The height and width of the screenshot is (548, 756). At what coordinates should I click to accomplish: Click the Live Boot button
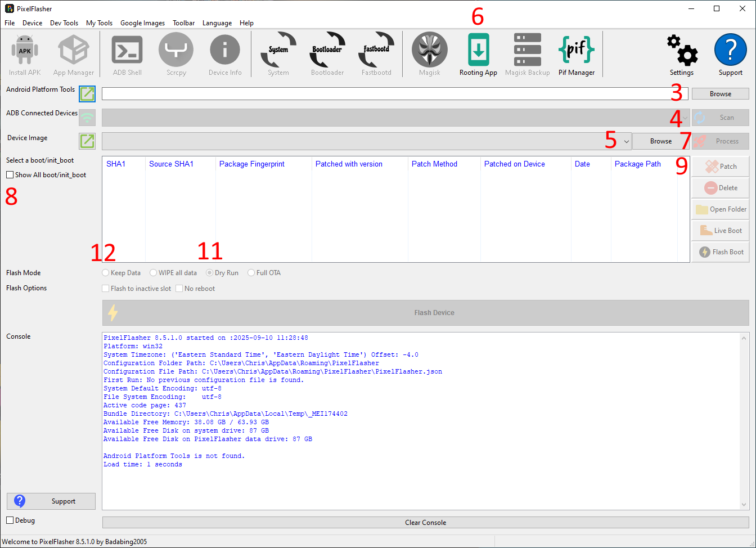point(721,230)
